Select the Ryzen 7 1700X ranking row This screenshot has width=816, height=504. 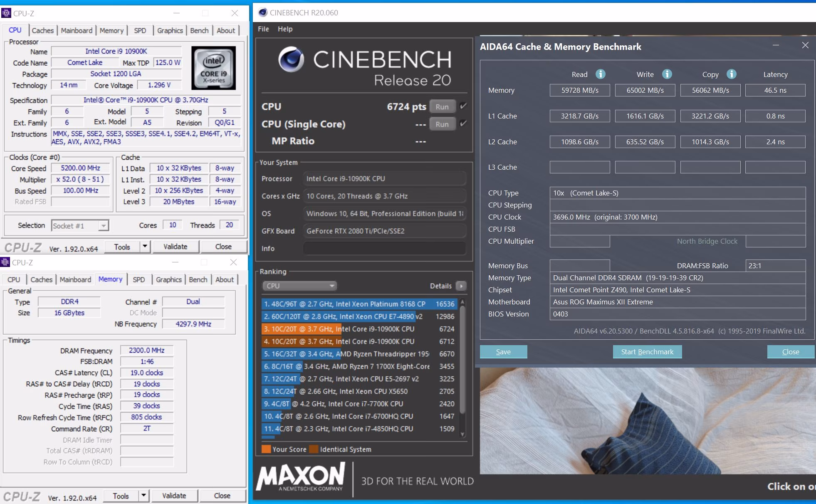359,366
